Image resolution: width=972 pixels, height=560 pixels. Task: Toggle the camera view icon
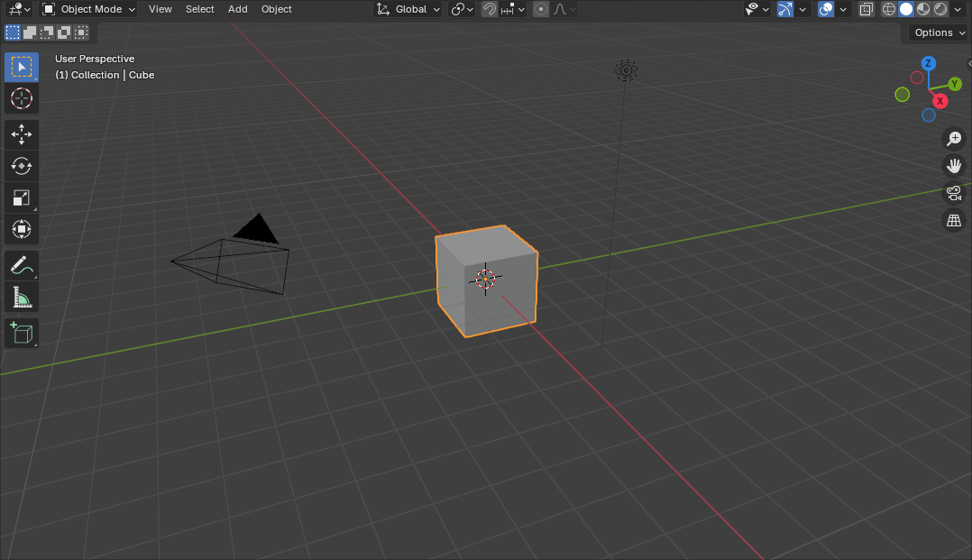954,193
